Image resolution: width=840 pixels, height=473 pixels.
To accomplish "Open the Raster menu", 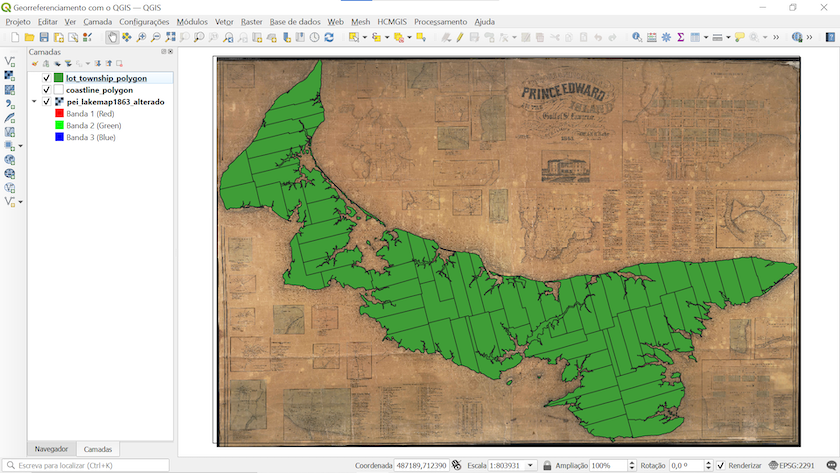I will tap(251, 21).
